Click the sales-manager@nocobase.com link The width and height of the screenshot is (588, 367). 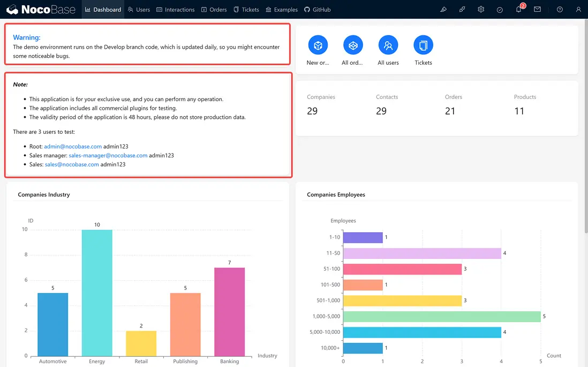click(108, 155)
